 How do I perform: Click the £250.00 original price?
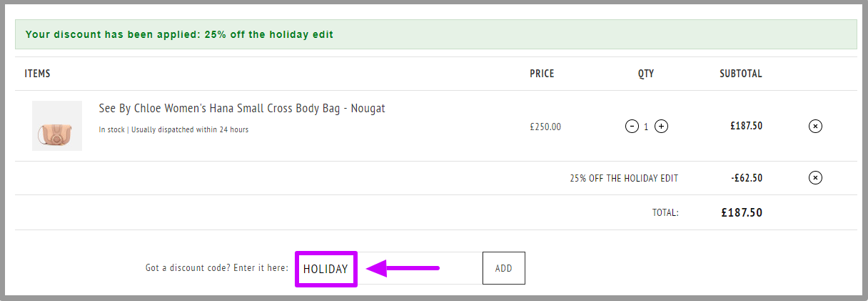[545, 127]
